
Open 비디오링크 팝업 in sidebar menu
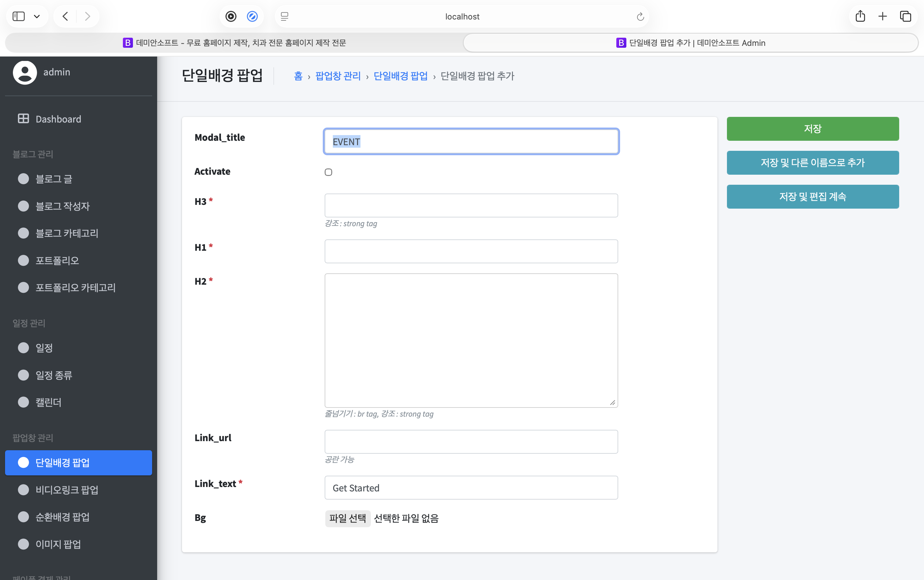click(67, 490)
